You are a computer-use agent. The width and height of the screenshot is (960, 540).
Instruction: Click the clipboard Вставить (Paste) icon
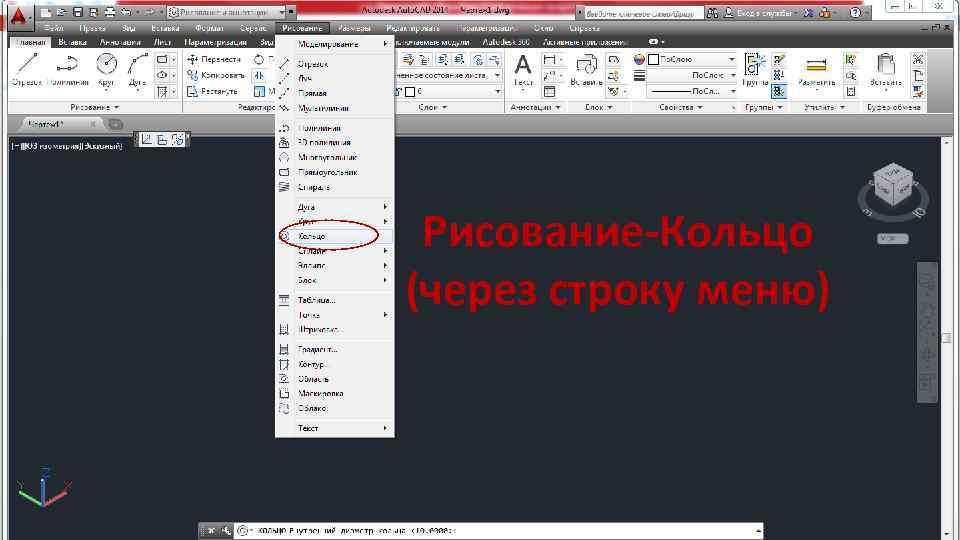pos(885,64)
